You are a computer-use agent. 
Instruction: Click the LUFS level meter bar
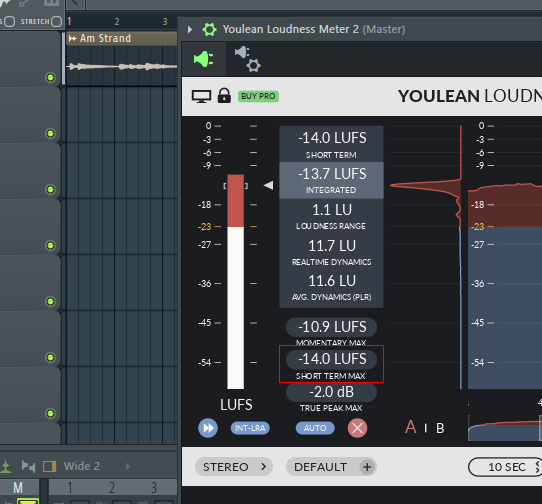pyautogui.click(x=235, y=282)
